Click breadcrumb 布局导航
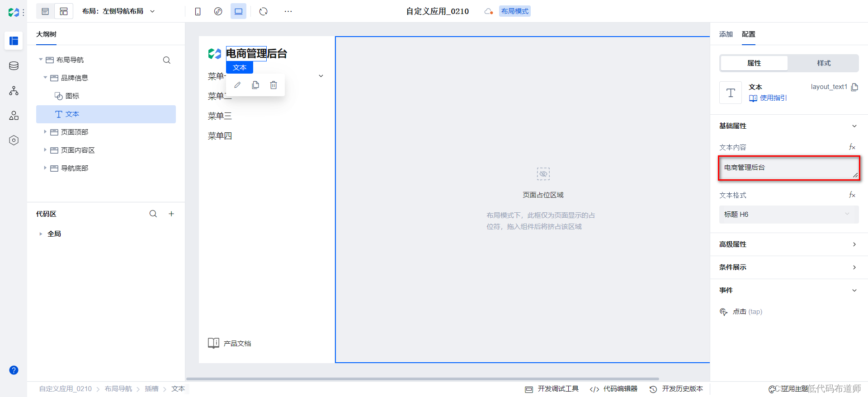The width and height of the screenshot is (868, 397). (x=118, y=389)
